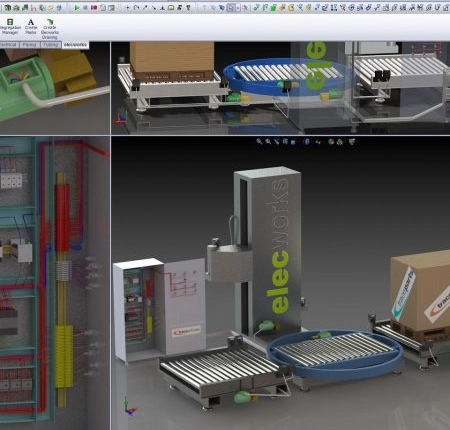This screenshot has height=430, width=450.
Task: Select the elecworks tab
Action: [75, 45]
